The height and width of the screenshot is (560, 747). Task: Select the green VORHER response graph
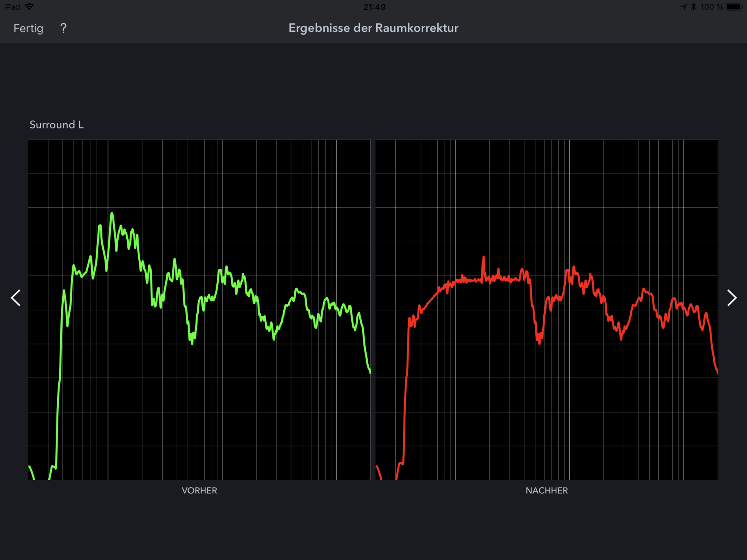(x=199, y=310)
